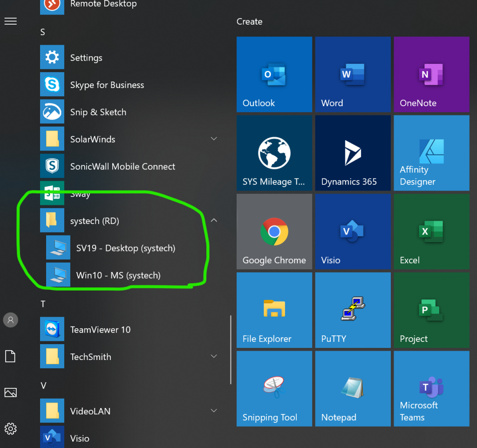Click the 'Visio' label in the app list
Image resolution: width=477 pixels, height=448 pixels.
(80, 439)
